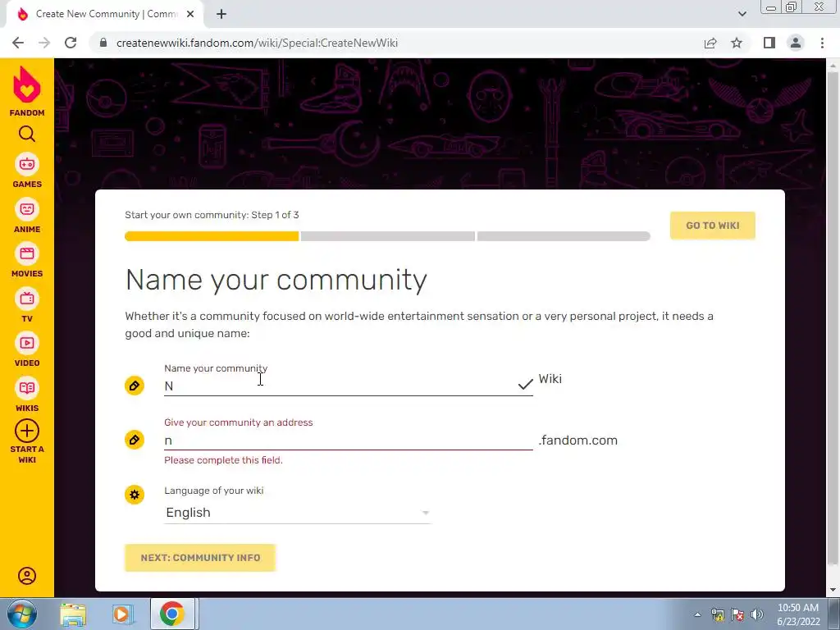This screenshot has height=630, width=840.
Task: View site information padlock
Action: [103, 43]
